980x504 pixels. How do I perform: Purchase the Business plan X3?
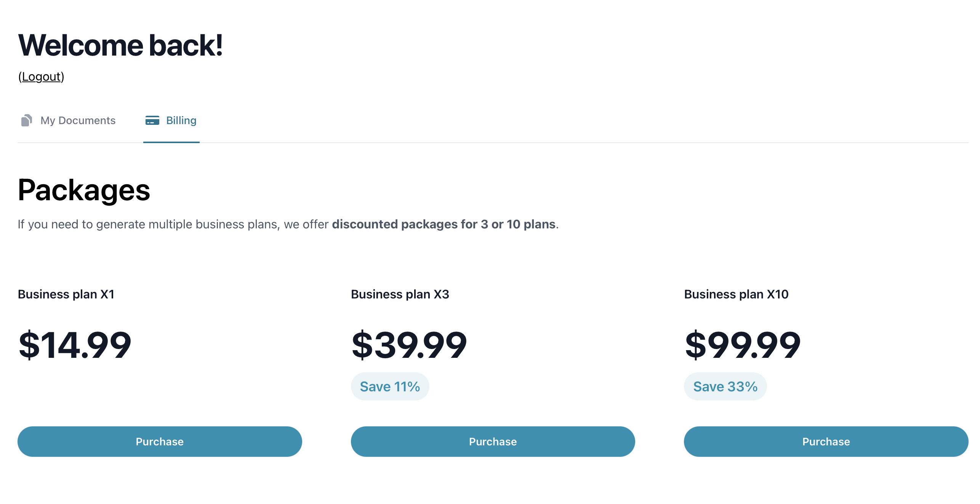[492, 442]
